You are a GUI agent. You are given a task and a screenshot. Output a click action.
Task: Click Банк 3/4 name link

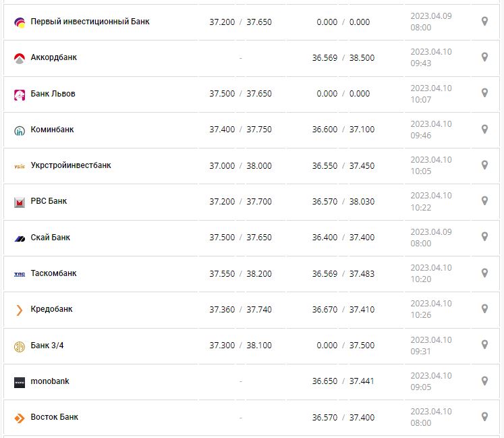[47, 346]
